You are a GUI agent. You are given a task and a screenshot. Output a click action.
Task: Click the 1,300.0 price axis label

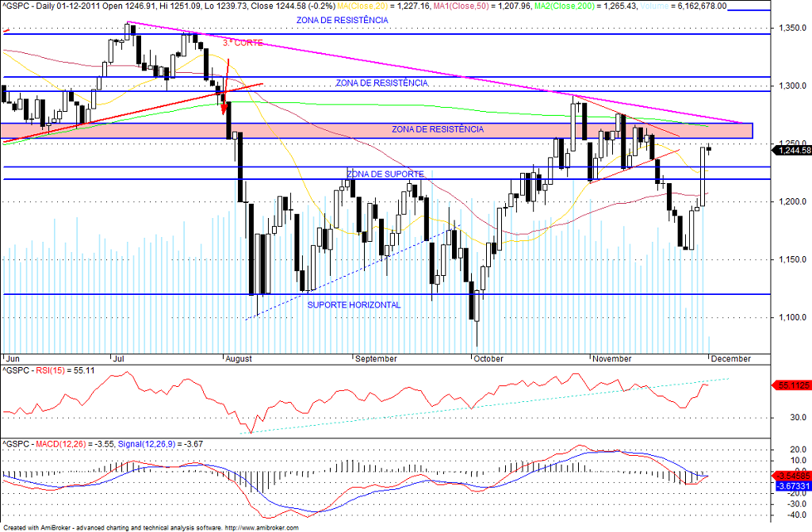792,86
